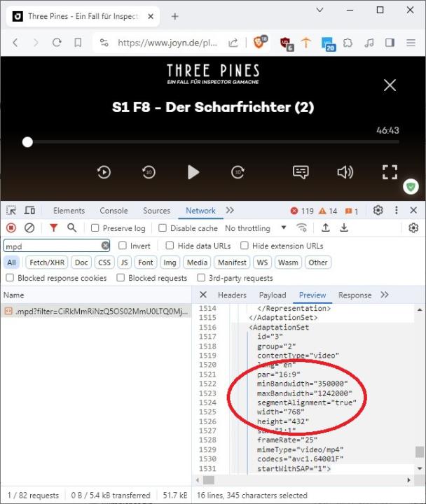Select the .mpd?filter request row

pyautogui.click(x=96, y=311)
